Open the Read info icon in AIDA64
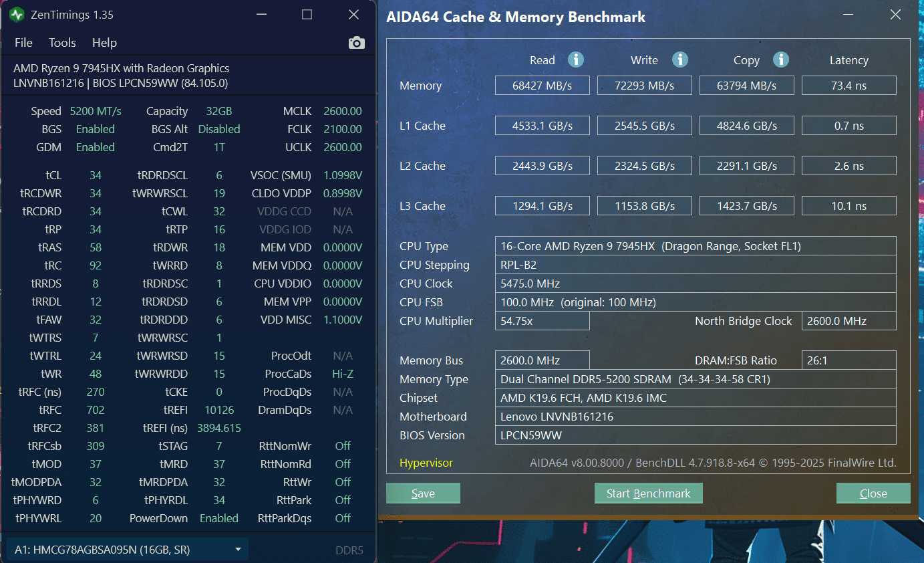Image resolution: width=924 pixels, height=563 pixels. (x=576, y=60)
